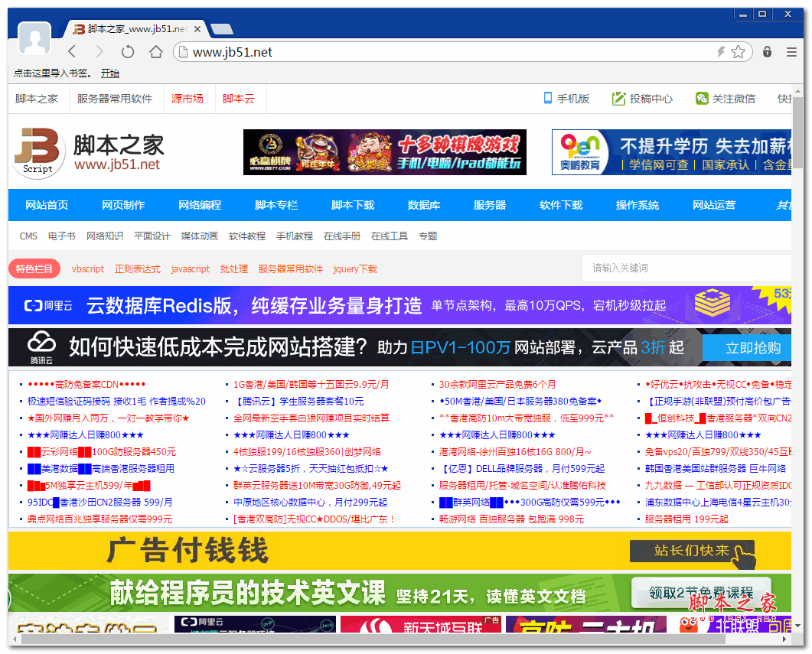Open the home page icon
The width and height of the screenshot is (812, 654).
(x=156, y=52)
